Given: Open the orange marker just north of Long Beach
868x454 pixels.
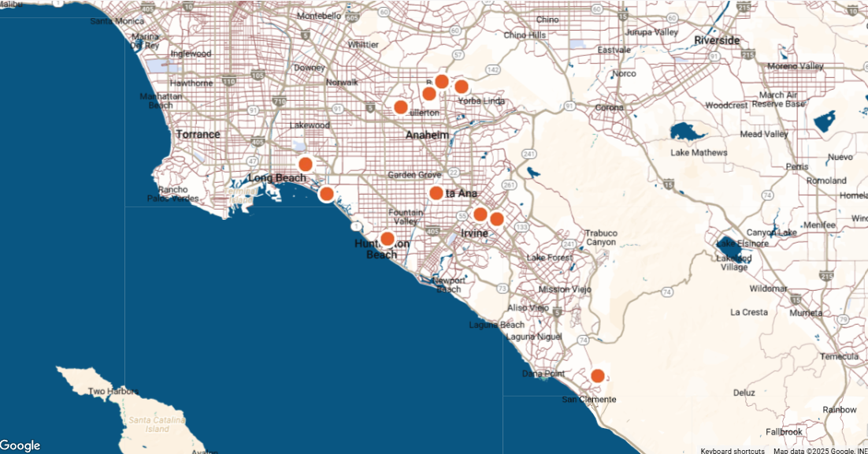Looking at the screenshot, I should 306,164.
